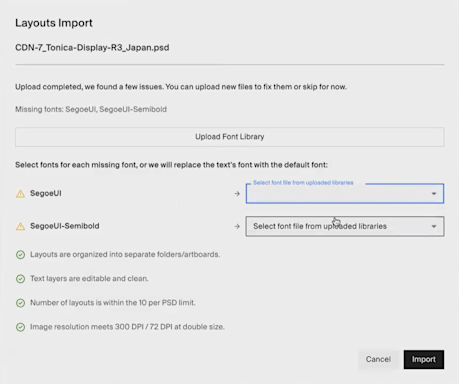Click the caret arrow in the SegoeUI dropdown
This screenshot has width=459, height=384.
pos(434,194)
